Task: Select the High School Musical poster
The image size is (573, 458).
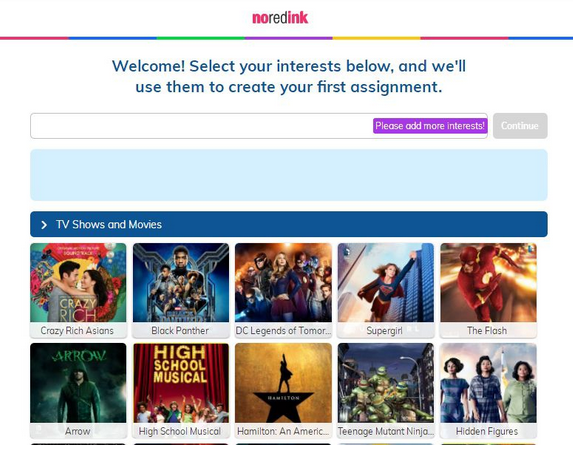Action: 181,391
